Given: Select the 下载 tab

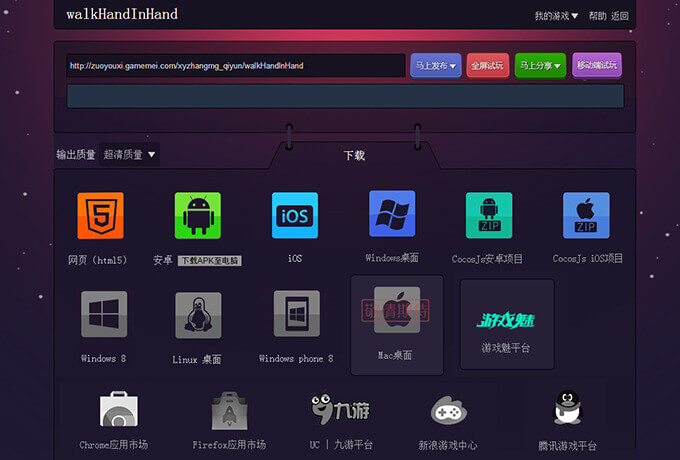Looking at the screenshot, I should tap(354, 155).
